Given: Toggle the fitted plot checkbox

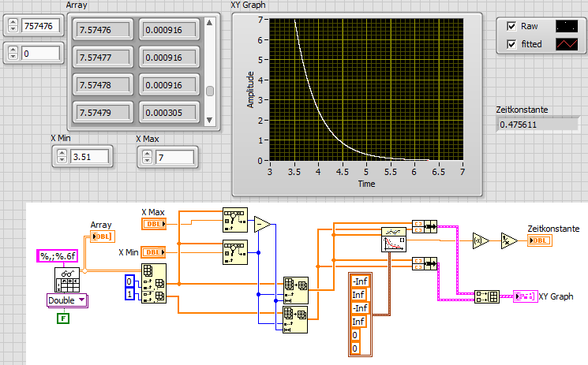Looking at the screenshot, I should tap(511, 44).
